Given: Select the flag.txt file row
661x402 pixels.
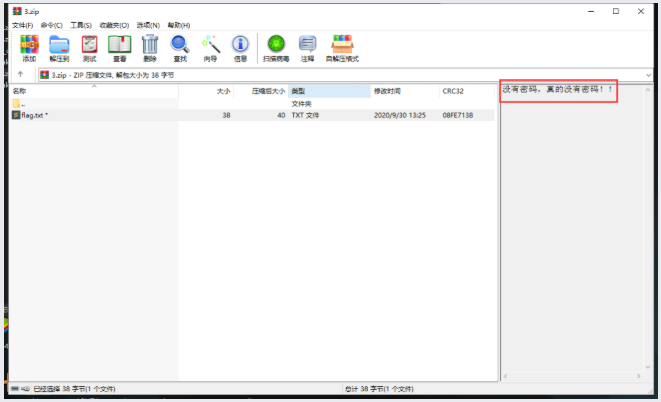Looking at the screenshot, I should click(x=35, y=115).
